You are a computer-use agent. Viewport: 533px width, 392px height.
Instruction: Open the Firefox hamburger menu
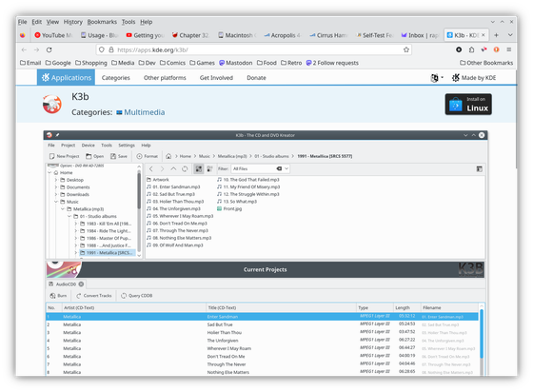coord(509,49)
